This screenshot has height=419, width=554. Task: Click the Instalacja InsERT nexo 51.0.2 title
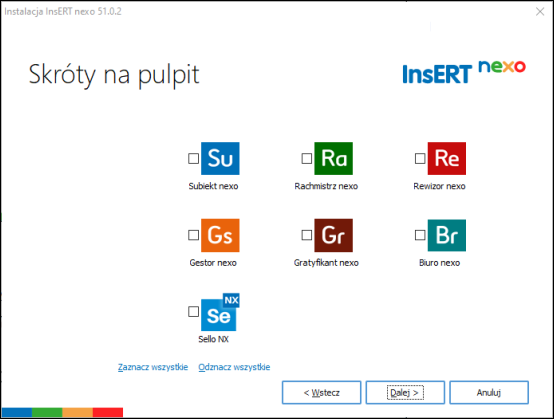click(63, 12)
